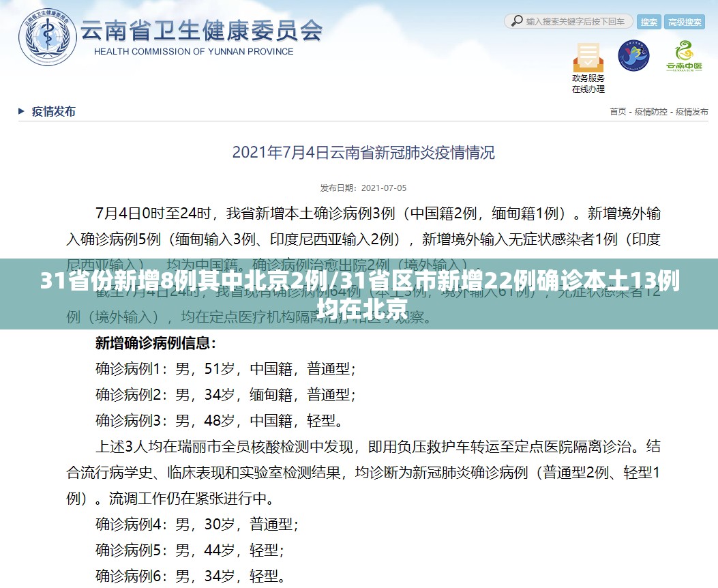Viewport: 718px width, 588px height.
Task: Click the Yunnan Health Commission emblem logo
Action: tap(47, 37)
